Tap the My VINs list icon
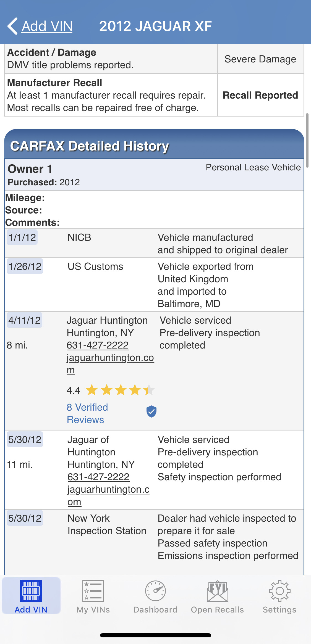Screen dimensions: 311x644 click(x=93, y=591)
